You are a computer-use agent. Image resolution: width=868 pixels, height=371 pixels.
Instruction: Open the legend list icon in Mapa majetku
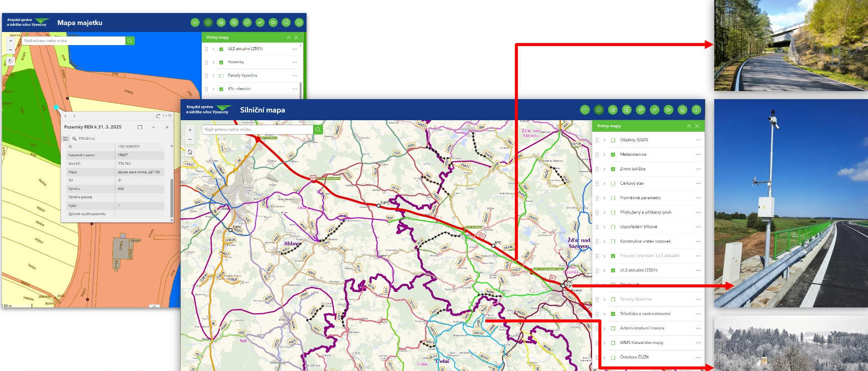tap(195, 23)
